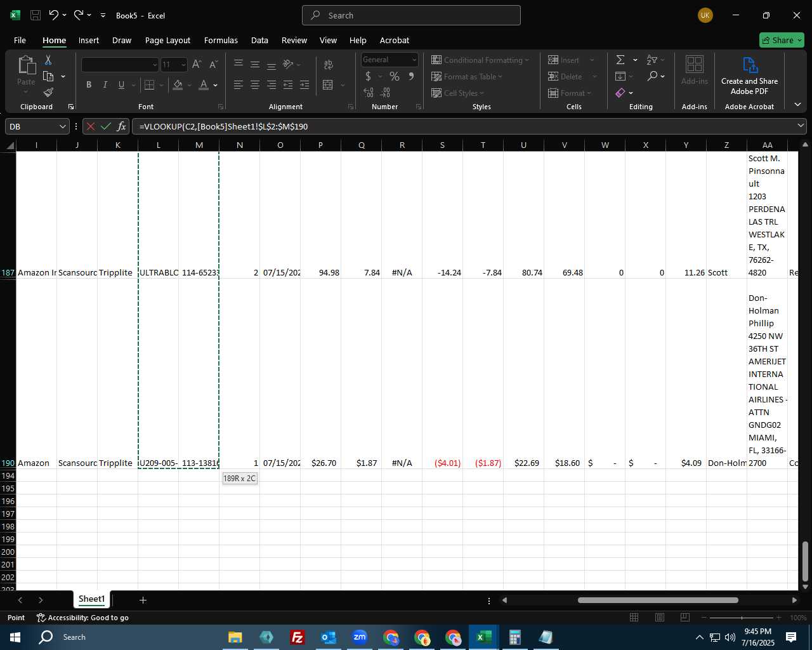
Task: Switch to the Data tab
Action: click(x=259, y=40)
